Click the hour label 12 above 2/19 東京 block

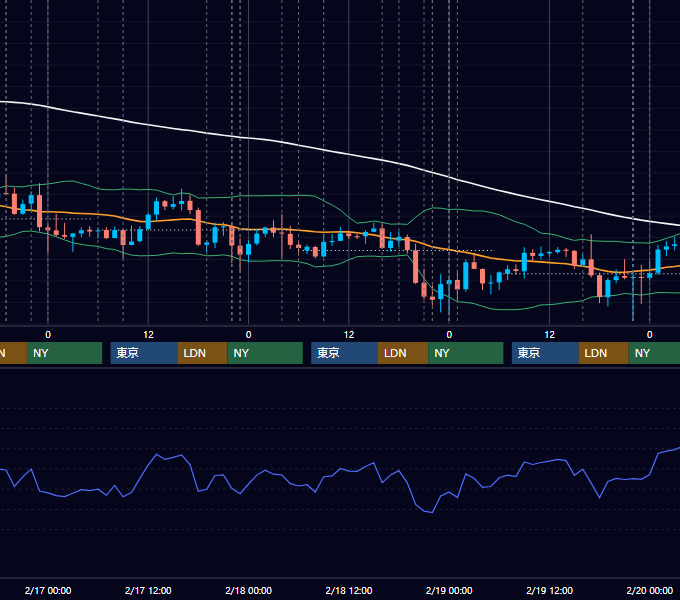549,335
